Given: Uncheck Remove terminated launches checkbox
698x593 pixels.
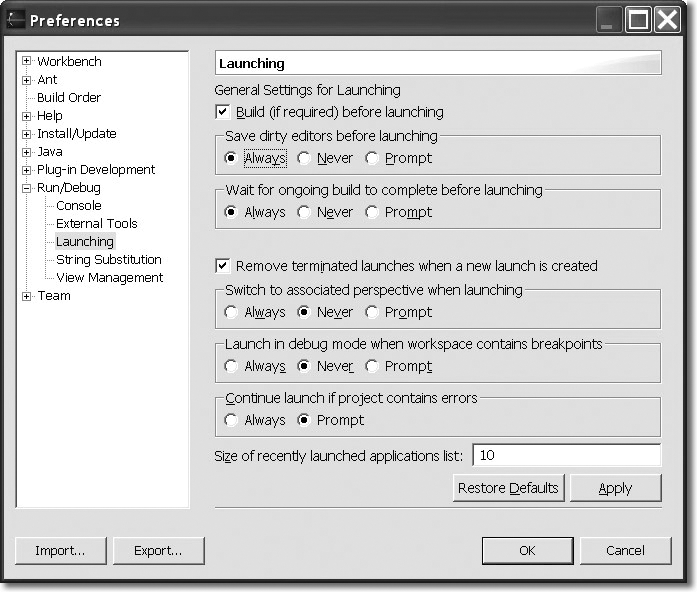Looking at the screenshot, I should coord(223,266).
